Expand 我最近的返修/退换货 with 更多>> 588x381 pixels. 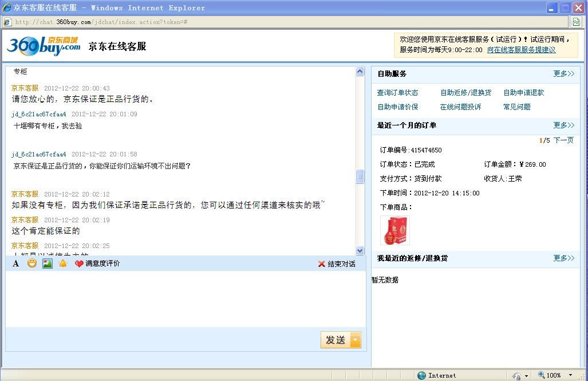(563, 258)
